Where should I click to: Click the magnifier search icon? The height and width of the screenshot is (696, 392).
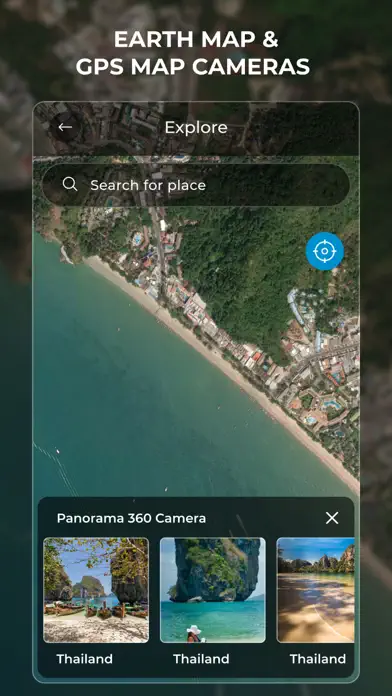[x=70, y=184]
